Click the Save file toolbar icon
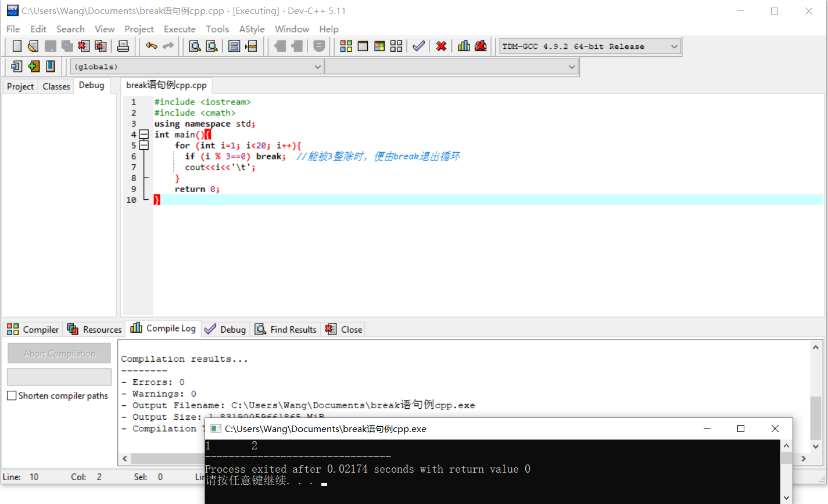Image resolution: width=828 pixels, height=504 pixels. point(51,46)
